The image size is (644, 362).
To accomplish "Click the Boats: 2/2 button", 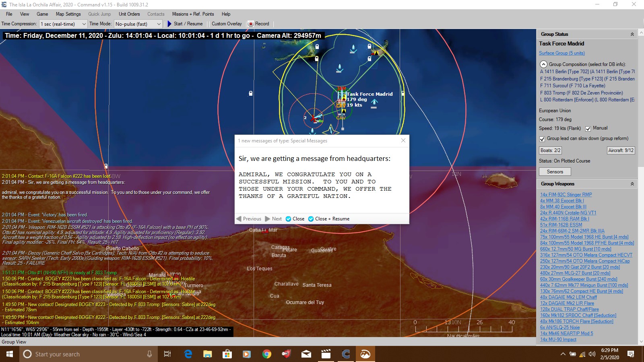I will coord(550,150).
